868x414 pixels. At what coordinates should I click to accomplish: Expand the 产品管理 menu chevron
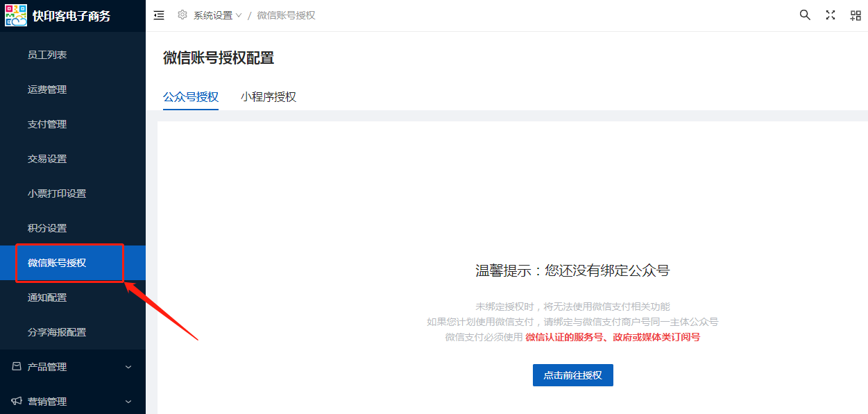click(x=128, y=367)
